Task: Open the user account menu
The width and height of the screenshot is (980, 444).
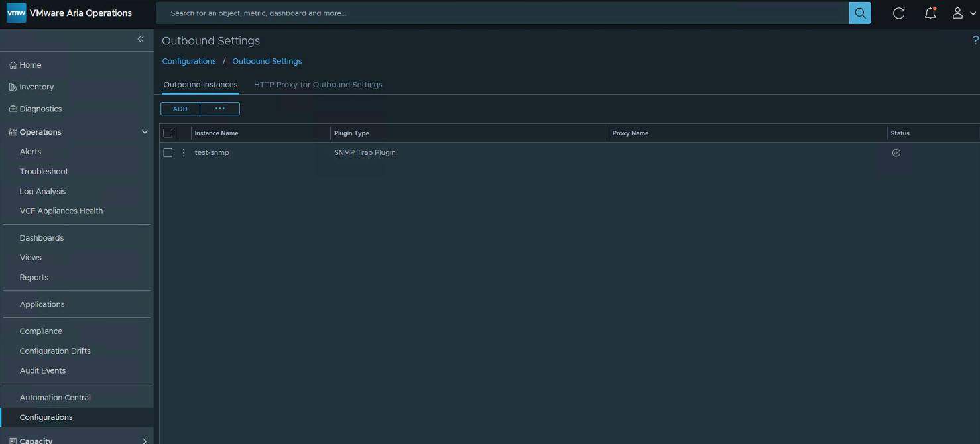Action: coord(963,13)
